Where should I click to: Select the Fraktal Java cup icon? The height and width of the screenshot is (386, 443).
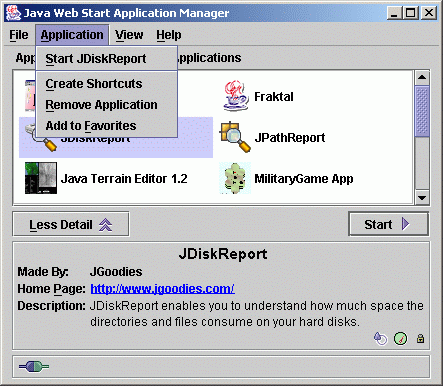pyautogui.click(x=236, y=96)
